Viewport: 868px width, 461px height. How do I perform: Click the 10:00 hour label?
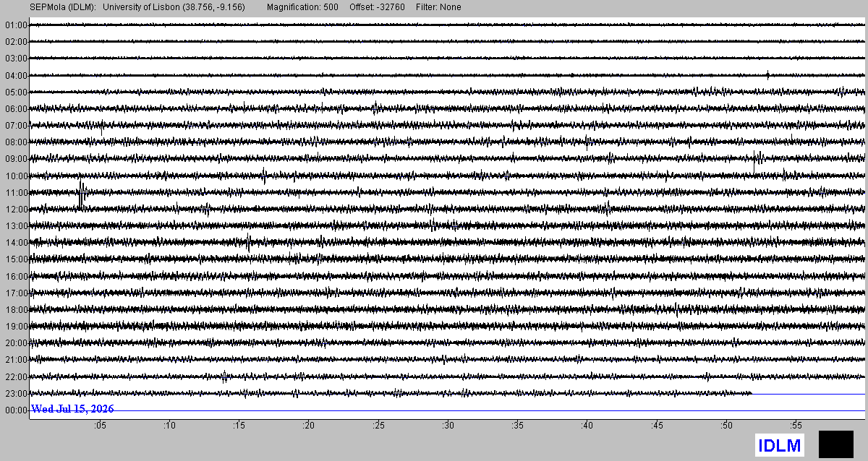pos(16,176)
